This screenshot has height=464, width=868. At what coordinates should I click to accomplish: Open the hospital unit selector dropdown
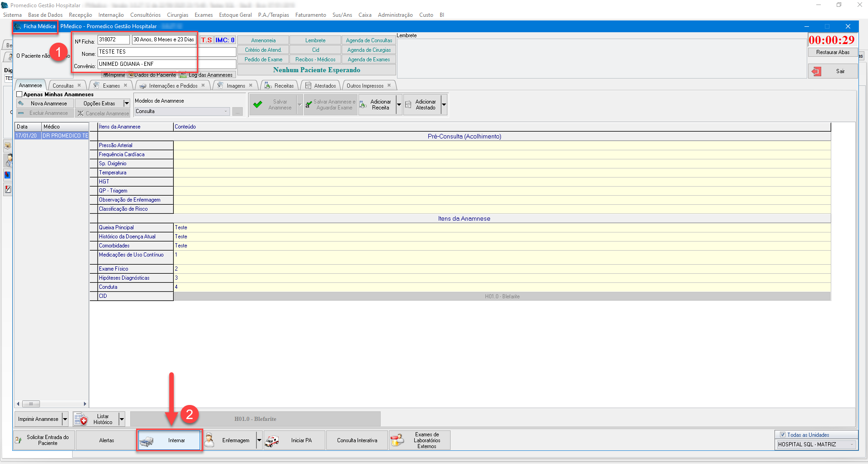[852, 444]
